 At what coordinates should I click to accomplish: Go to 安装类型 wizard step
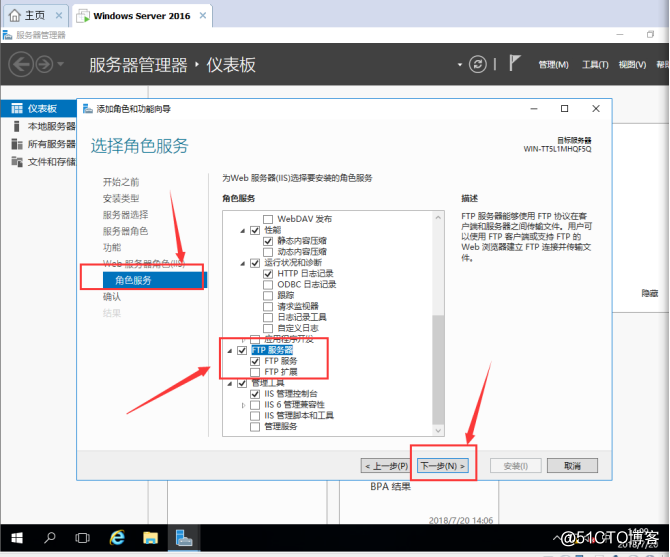[121, 198]
